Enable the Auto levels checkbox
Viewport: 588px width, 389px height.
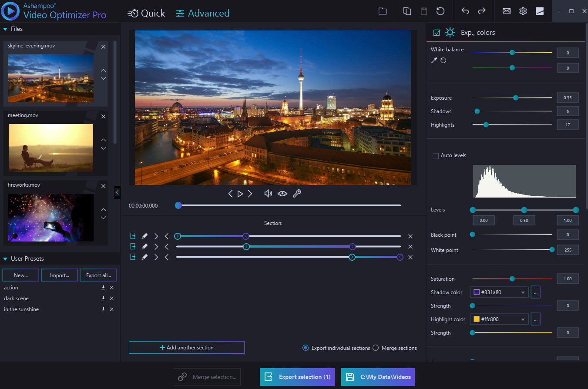pos(436,155)
